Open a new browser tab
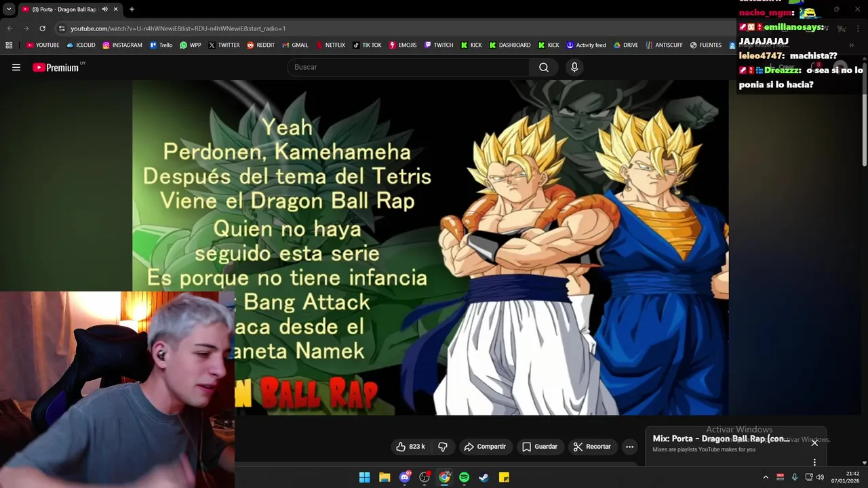The width and height of the screenshot is (868, 488). pyautogui.click(x=132, y=9)
